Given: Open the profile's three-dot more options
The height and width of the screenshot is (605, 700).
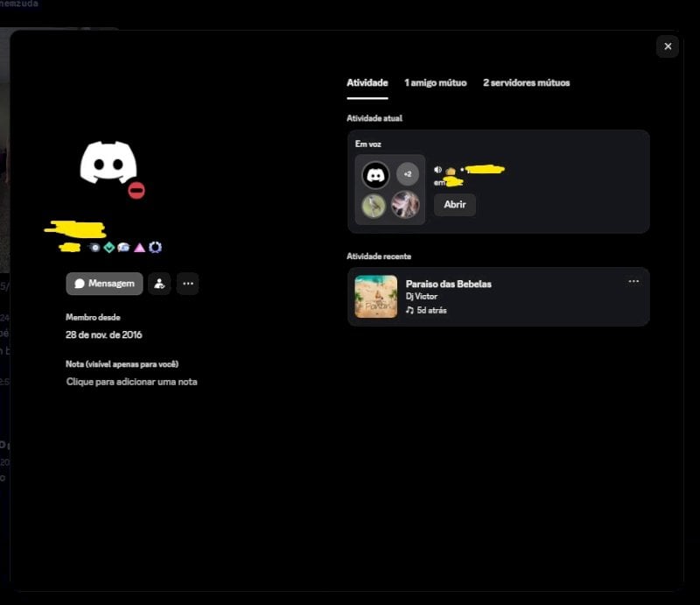Looking at the screenshot, I should pyautogui.click(x=188, y=284).
